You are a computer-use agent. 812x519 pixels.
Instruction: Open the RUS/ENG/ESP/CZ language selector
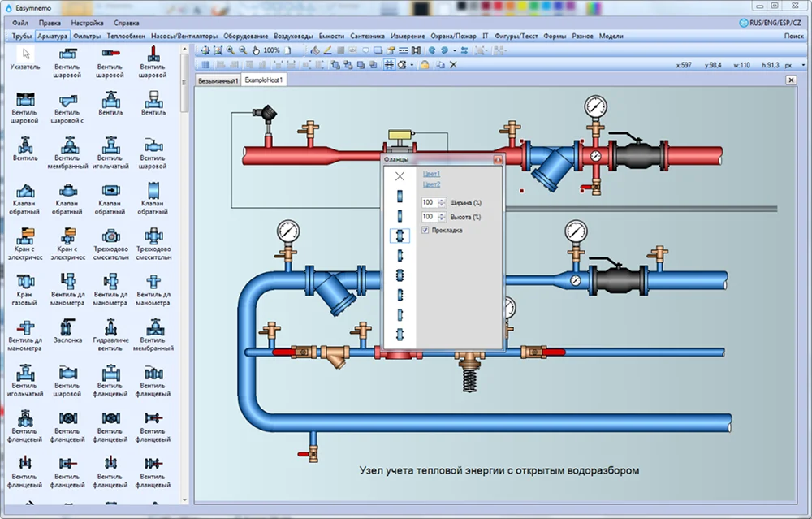pos(771,24)
